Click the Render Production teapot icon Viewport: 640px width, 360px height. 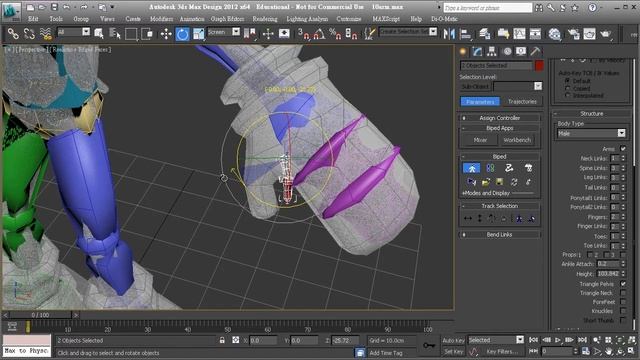click(x=606, y=34)
